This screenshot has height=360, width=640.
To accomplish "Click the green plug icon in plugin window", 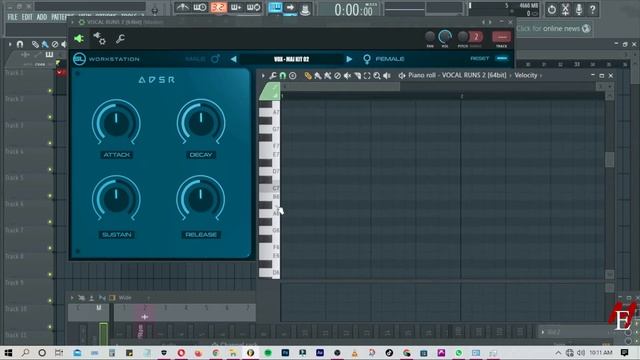I will (78, 39).
